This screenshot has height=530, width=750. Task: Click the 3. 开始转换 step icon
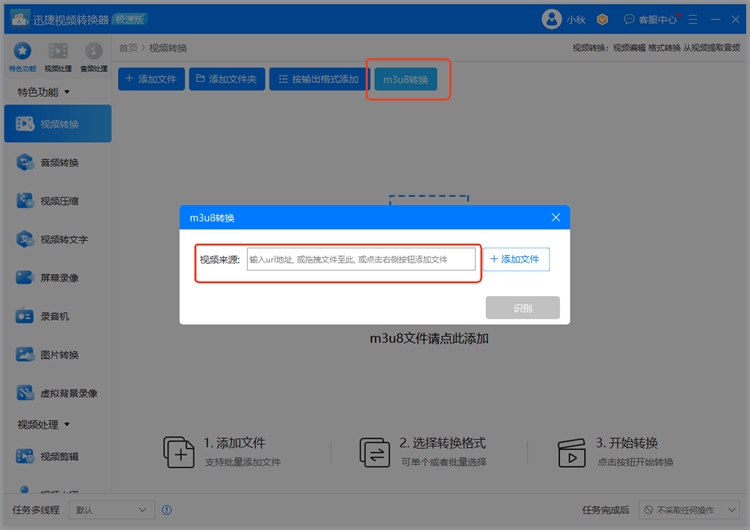572,453
